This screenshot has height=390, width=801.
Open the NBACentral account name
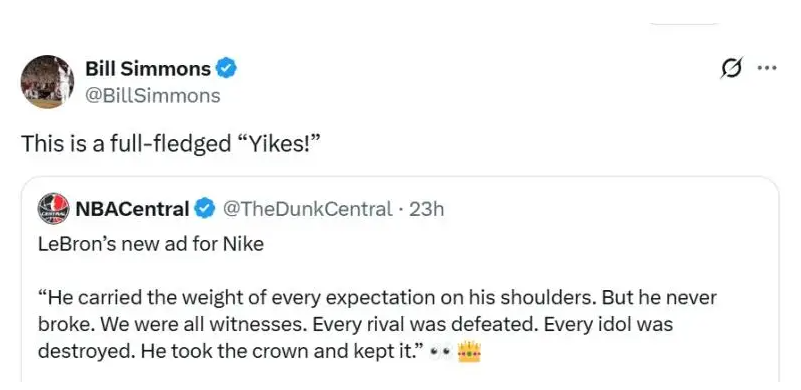tap(132, 209)
